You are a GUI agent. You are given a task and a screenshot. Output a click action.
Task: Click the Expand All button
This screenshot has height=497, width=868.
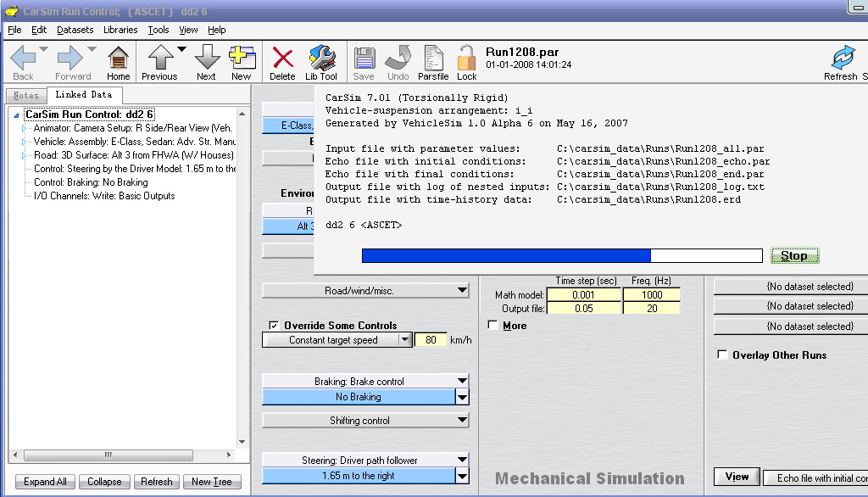point(45,482)
